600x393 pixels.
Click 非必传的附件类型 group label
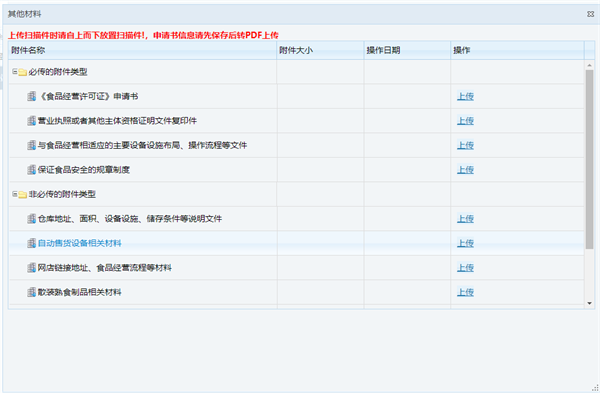62,194
